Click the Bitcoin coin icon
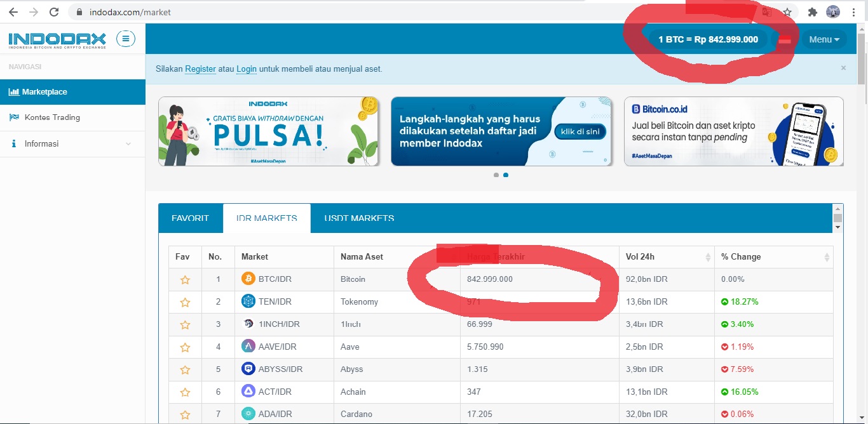This screenshot has height=424, width=868. pyautogui.click(x=248, y=279)
